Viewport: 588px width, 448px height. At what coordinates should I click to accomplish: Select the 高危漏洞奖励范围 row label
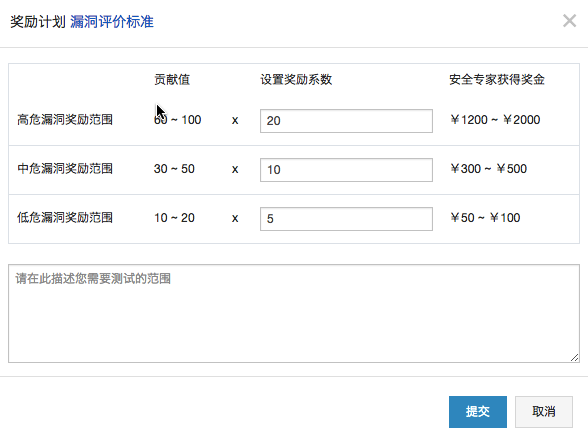(65, 120)
